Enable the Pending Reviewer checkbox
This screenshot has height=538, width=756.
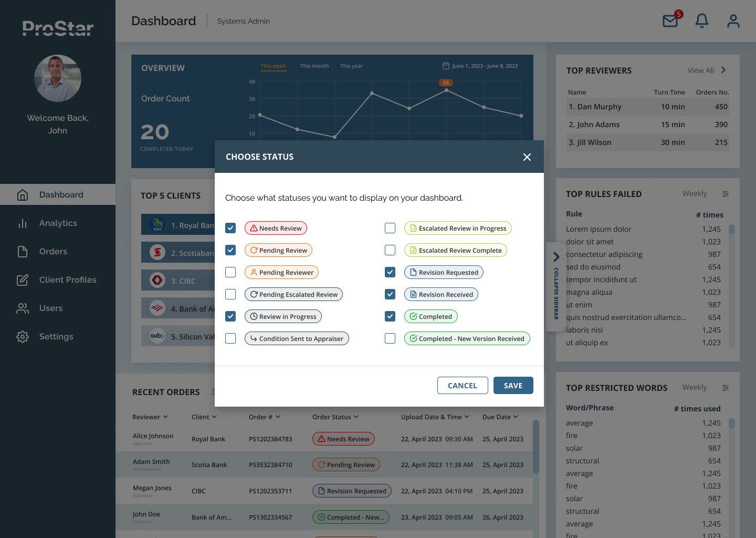point(230,272)
